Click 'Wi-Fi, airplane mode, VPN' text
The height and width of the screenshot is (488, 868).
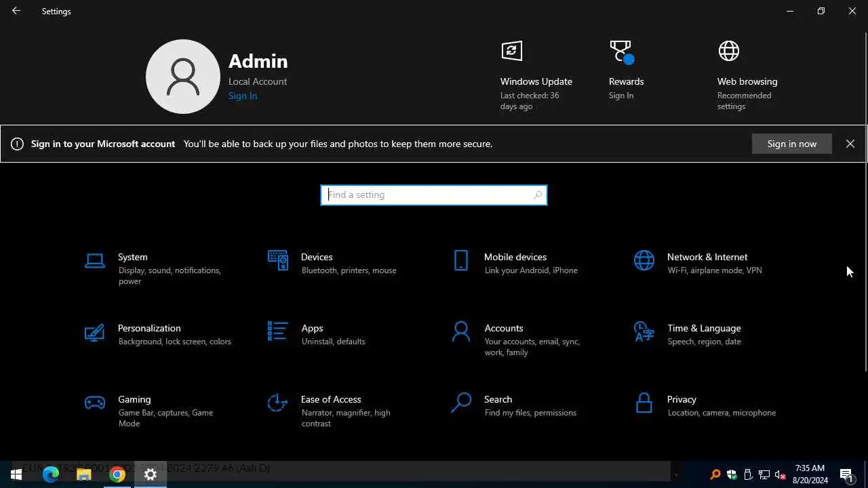tap(715, 270)
